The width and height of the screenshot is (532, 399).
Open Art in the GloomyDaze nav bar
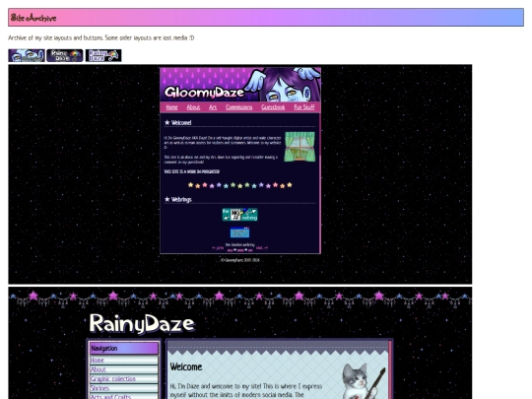pos(213,107)
